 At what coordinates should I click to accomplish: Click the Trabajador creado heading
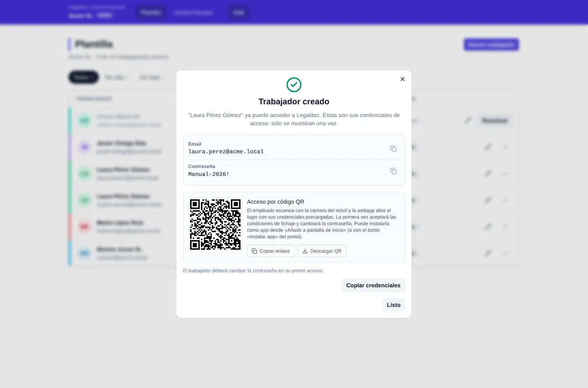click(x=294, y=101)
